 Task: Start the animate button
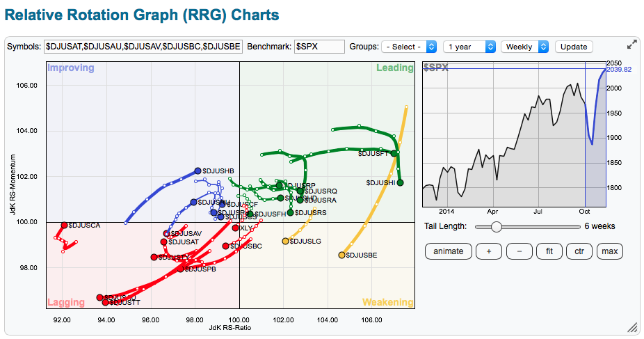pyautogui.click(x=448, y=251)
